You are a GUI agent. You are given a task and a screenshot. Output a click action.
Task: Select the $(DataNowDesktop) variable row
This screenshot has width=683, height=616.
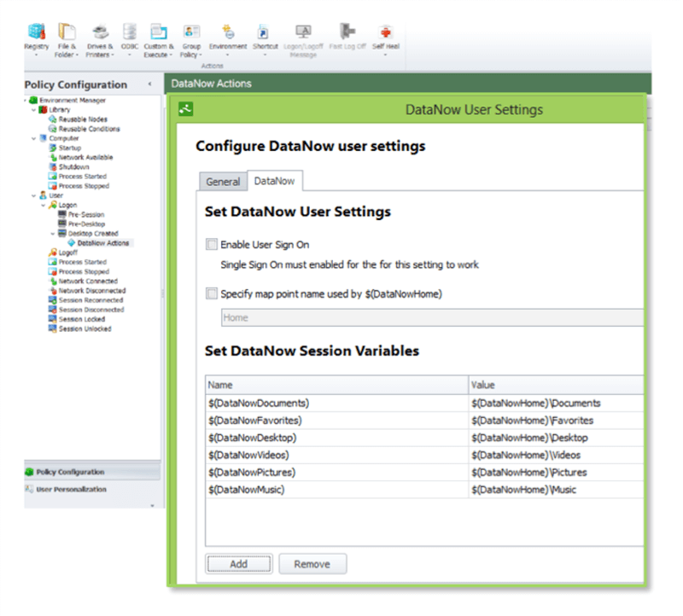(x=424, y=438)
